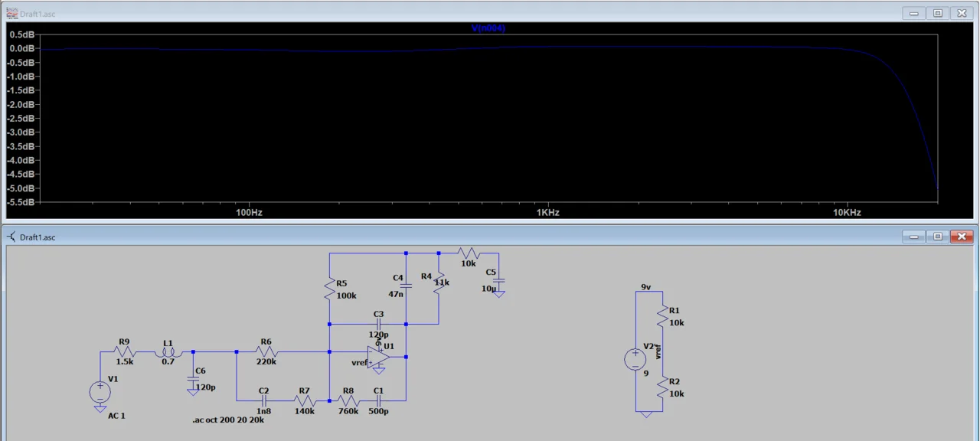Click the op-amp U1 symbol

378,357
